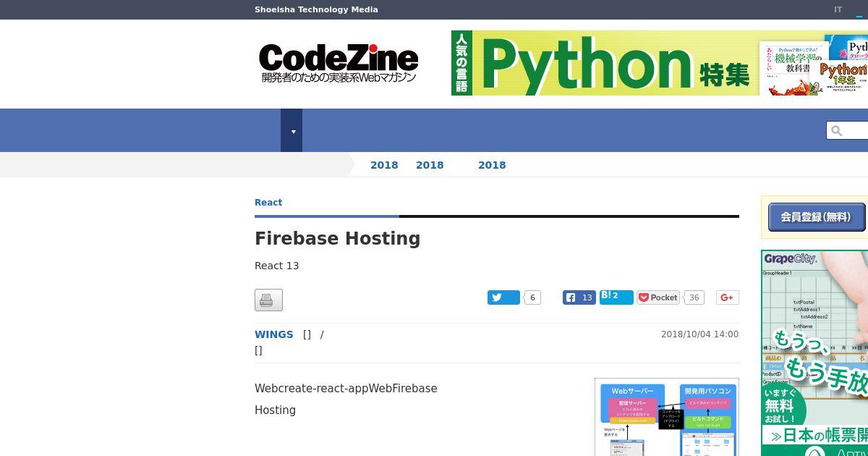
Task: Click Shoeisha Technology Media header text
Action: click(316, 9)
